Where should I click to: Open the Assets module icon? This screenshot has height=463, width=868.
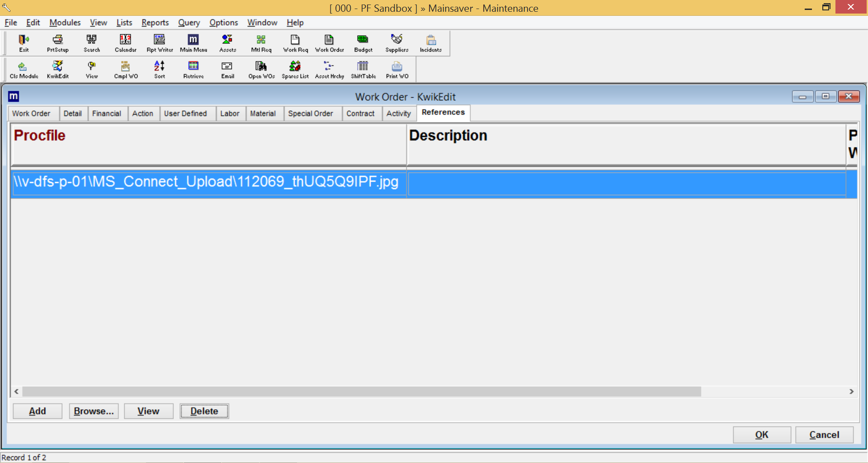click(x=227, y=43)
